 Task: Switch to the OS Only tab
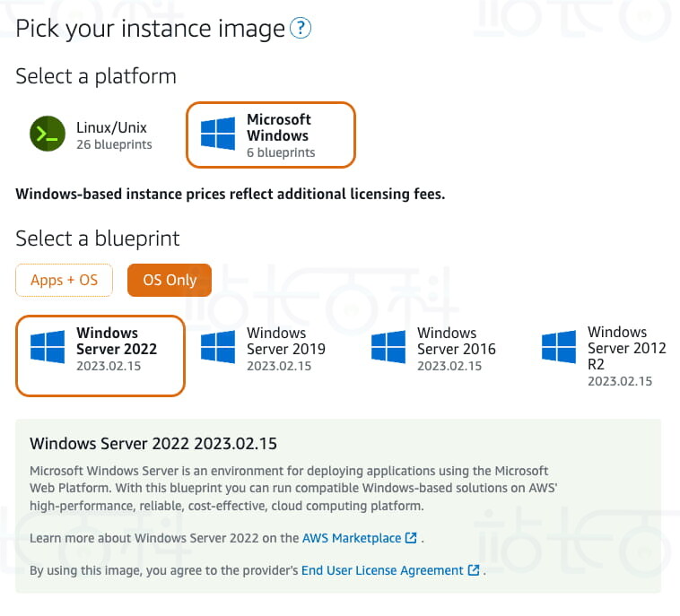click(169, 280)
